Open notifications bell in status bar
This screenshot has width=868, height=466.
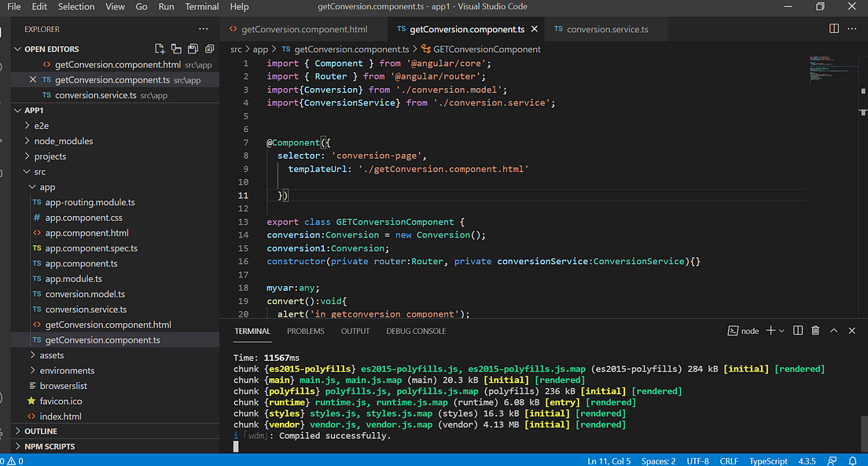click(852, 461)
